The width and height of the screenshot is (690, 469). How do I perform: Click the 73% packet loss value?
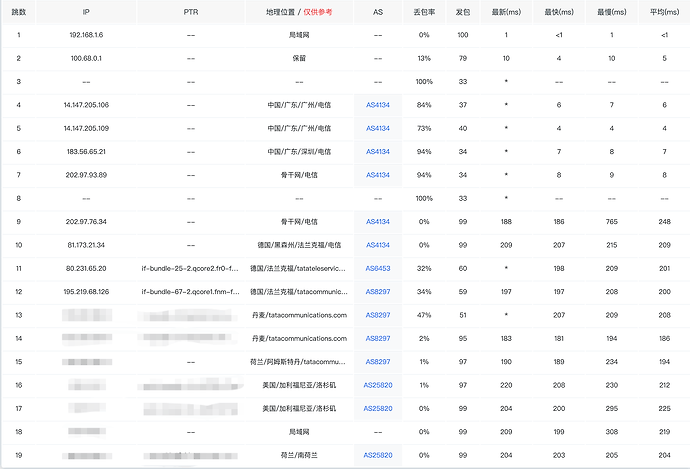click(424, 128)
